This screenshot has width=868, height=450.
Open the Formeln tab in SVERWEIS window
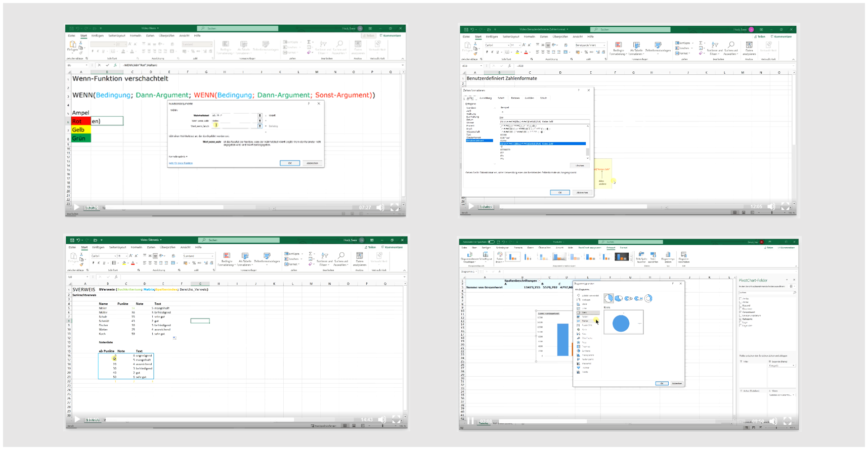pos(136,247)
